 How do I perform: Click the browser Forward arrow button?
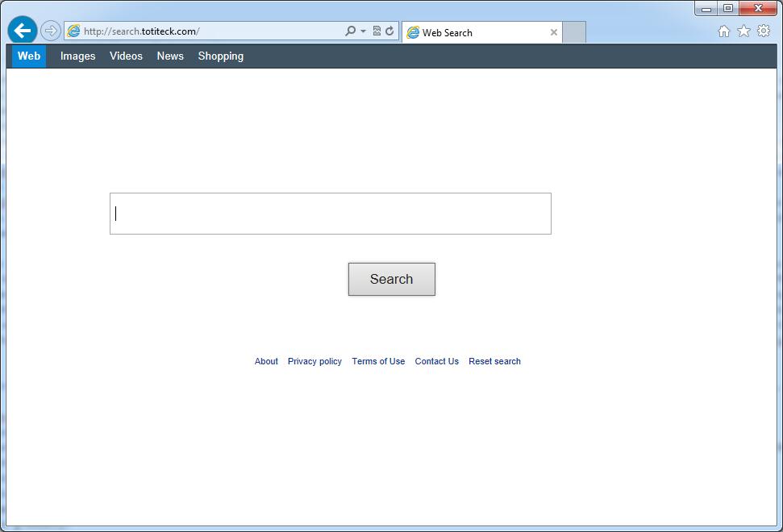pos(51,31)
